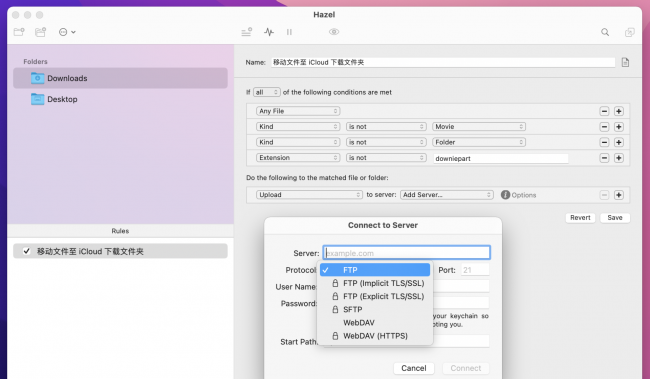Image resolution: width=650 pixels, height=379 pixels.
Task: Open the Folder value dropdown
Action: pos(479,142)
